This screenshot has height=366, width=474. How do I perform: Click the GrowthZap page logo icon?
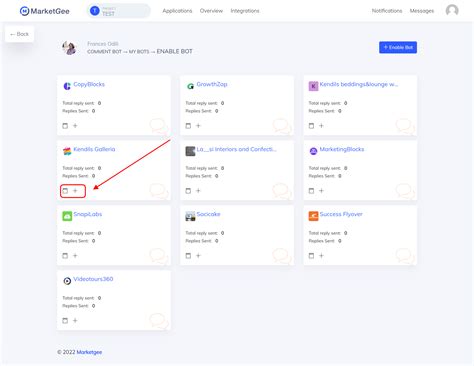click(x=190, y=86)
